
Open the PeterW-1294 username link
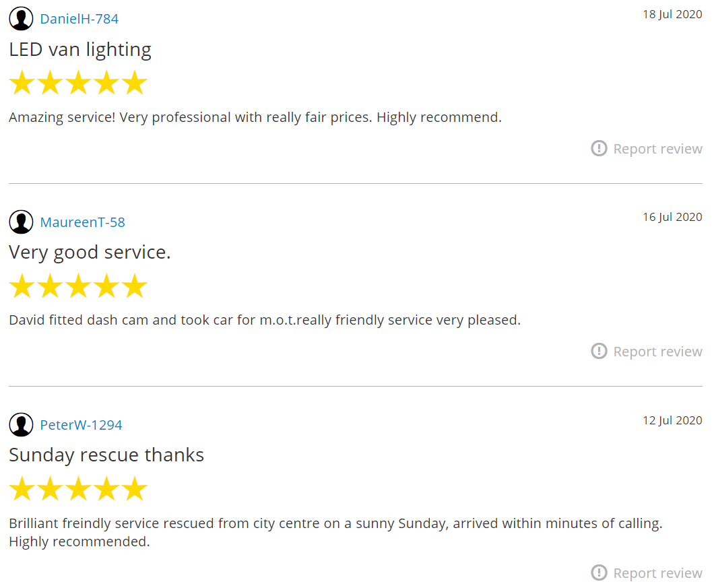coord(81,424)
